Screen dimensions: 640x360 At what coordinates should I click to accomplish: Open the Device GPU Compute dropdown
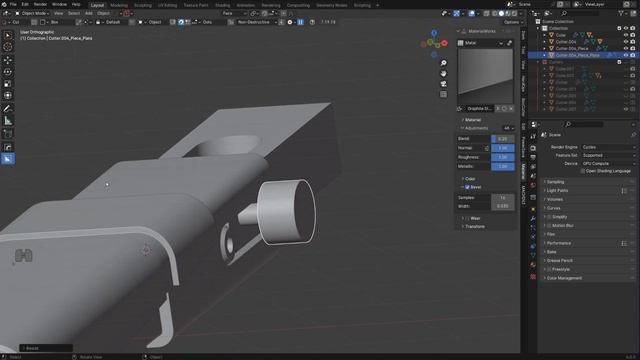[608, 163]
